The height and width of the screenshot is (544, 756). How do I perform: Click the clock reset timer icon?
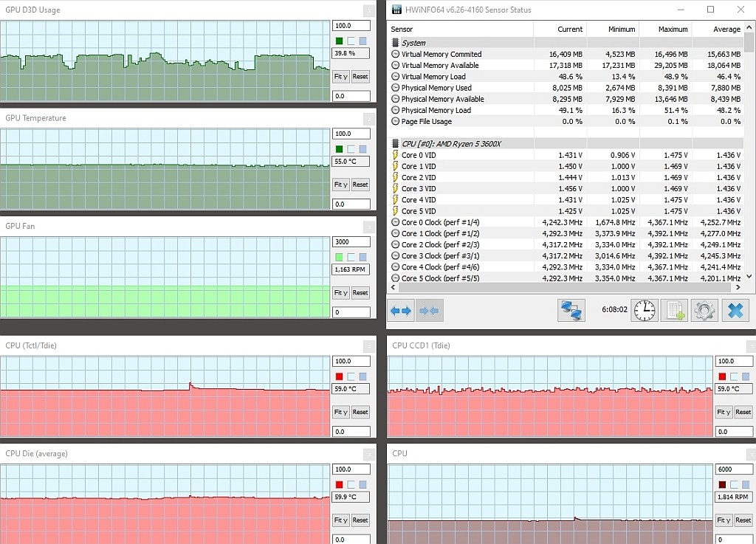(645, 310)
